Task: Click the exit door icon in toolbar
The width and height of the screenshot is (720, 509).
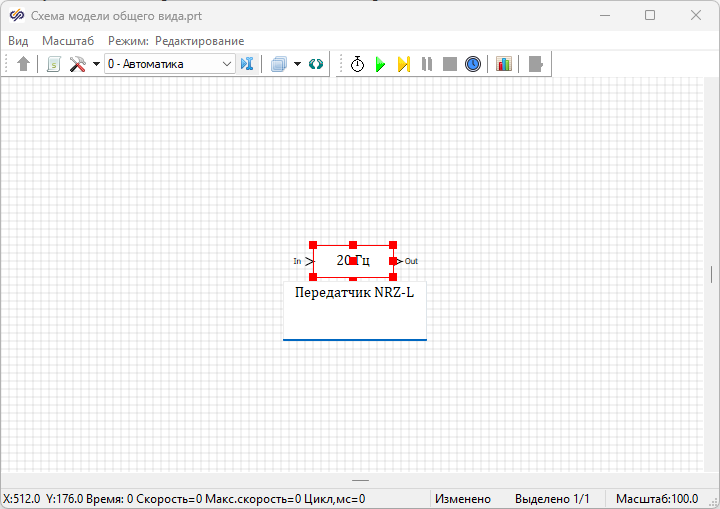Action: coord(536,64)
